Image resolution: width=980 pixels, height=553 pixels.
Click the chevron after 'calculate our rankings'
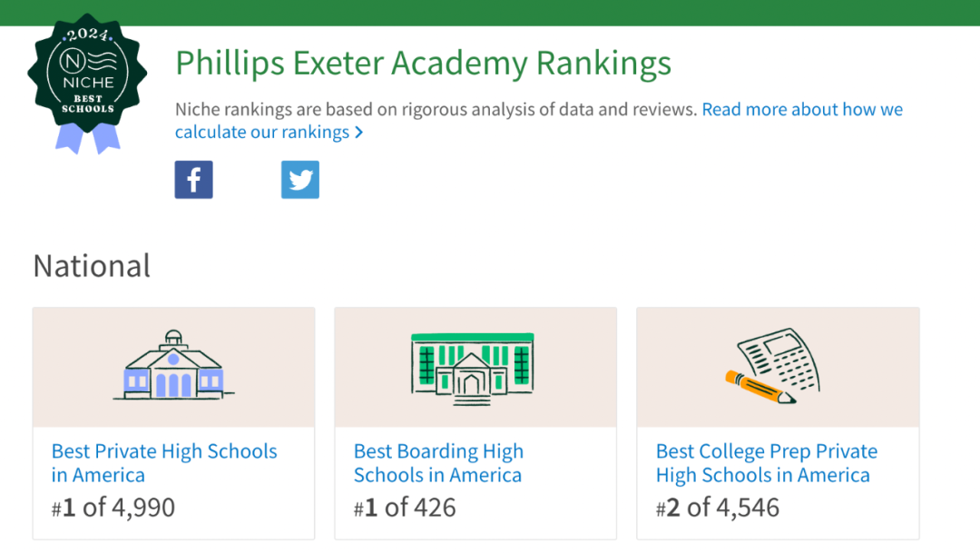pos(358,132)
